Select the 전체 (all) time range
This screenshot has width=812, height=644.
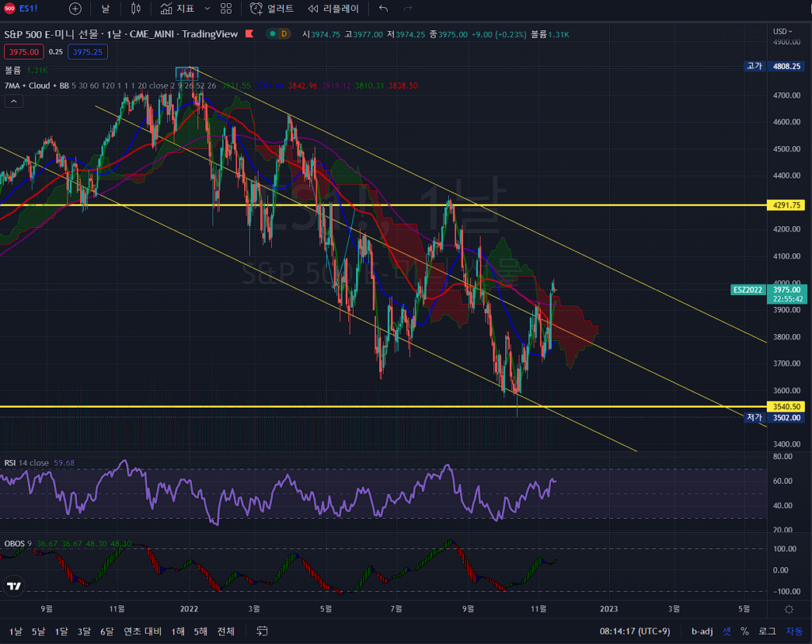226,631
